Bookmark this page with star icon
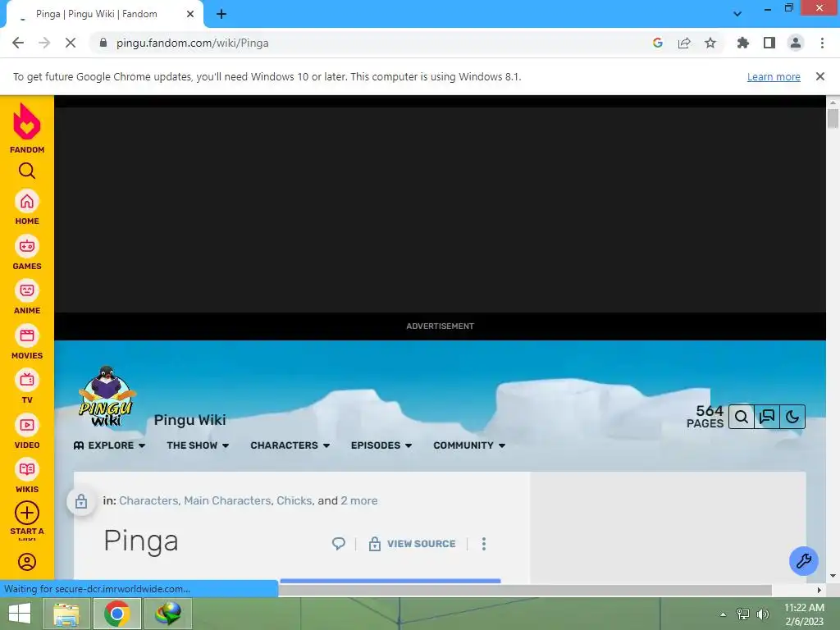Screen dimensions: 840x630 pos(710,43)
